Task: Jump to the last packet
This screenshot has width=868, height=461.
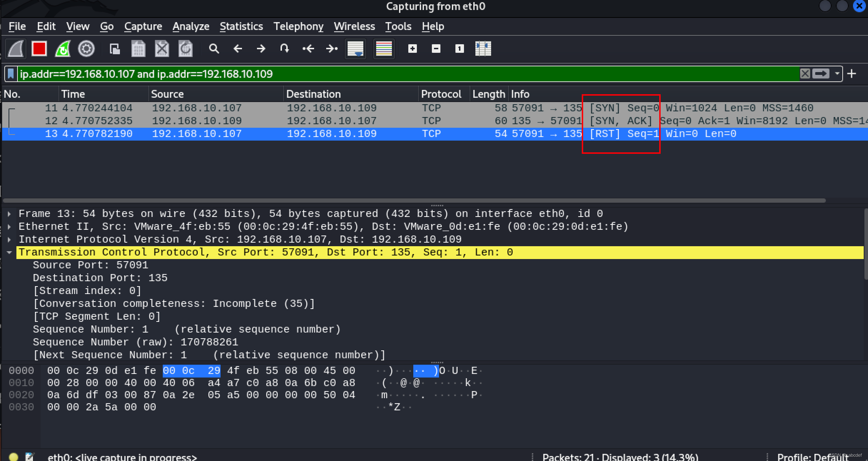Action: coord(332,49)
